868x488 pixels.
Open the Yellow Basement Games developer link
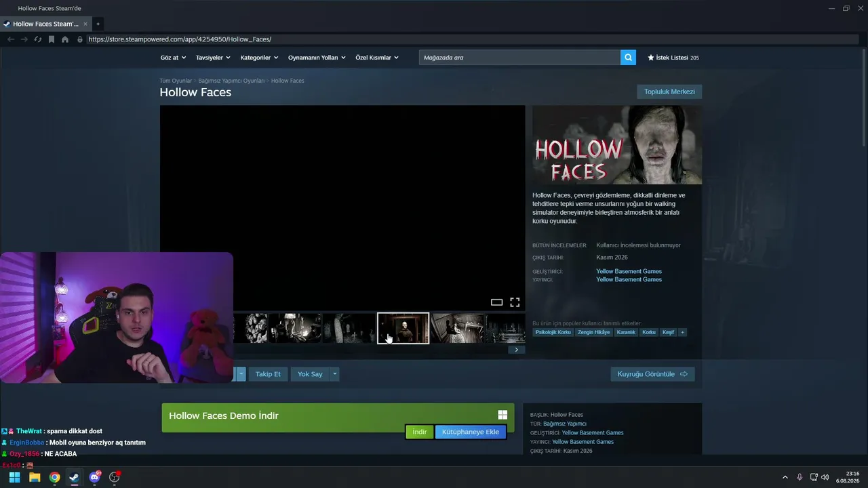(x=629, y=271)
